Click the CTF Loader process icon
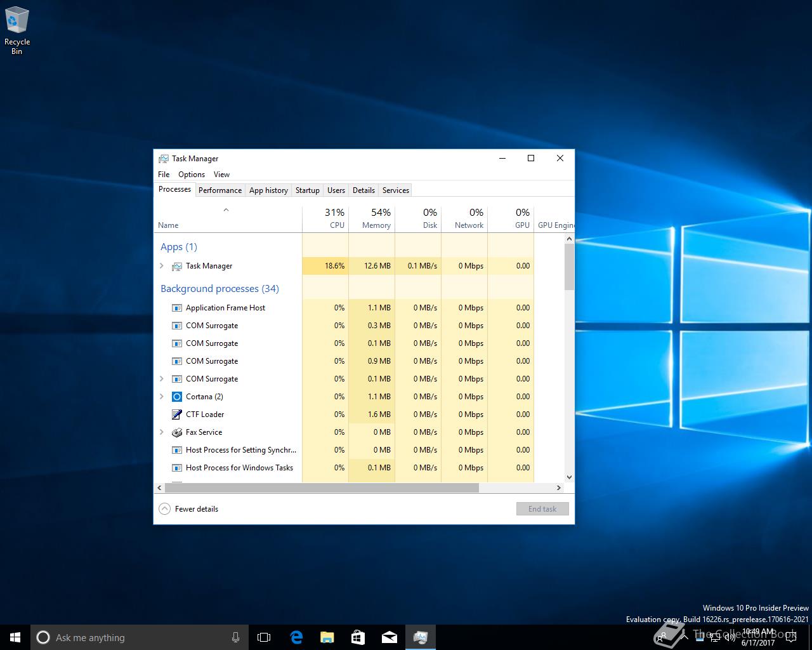This screenshot has height=650, width=812. pyautogui.click(x=177, y=415)
